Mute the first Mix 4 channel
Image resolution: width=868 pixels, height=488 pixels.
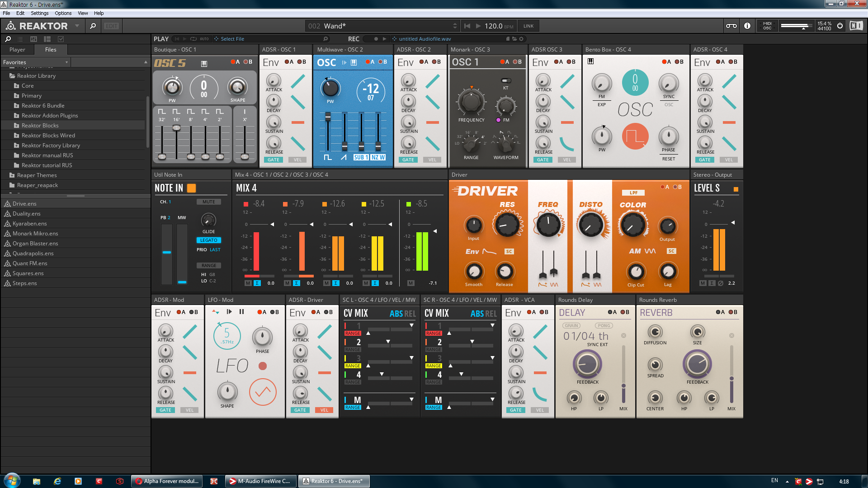coord(248,283)
